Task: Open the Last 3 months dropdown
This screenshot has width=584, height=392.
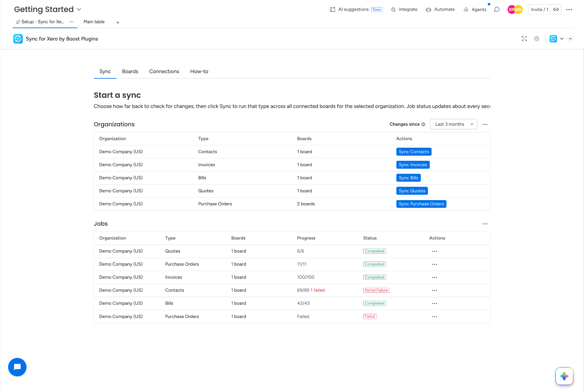Action: point(453,124)
